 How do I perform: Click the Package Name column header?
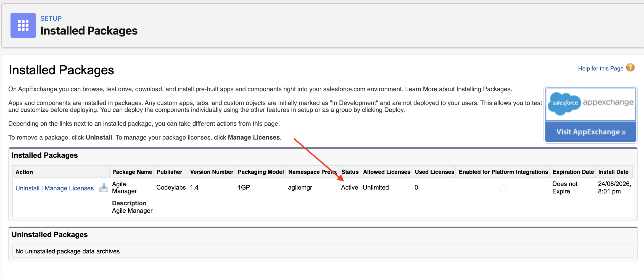coord(132,172)
